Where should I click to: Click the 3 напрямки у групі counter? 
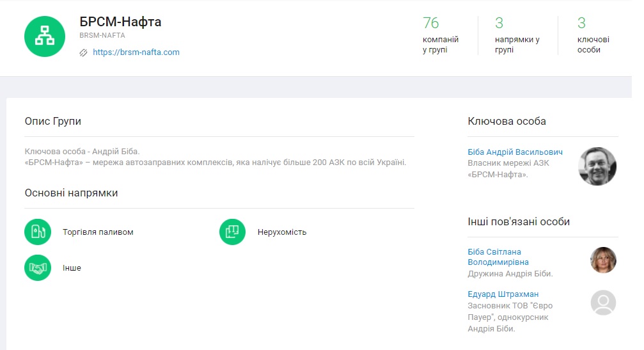point(517,35)
